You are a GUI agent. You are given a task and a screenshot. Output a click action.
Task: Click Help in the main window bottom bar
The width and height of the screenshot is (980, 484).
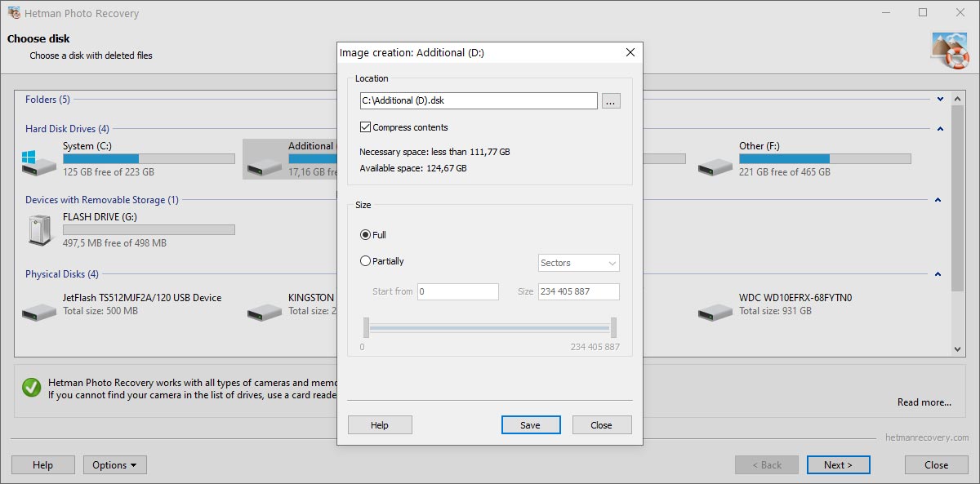[43, 465]
